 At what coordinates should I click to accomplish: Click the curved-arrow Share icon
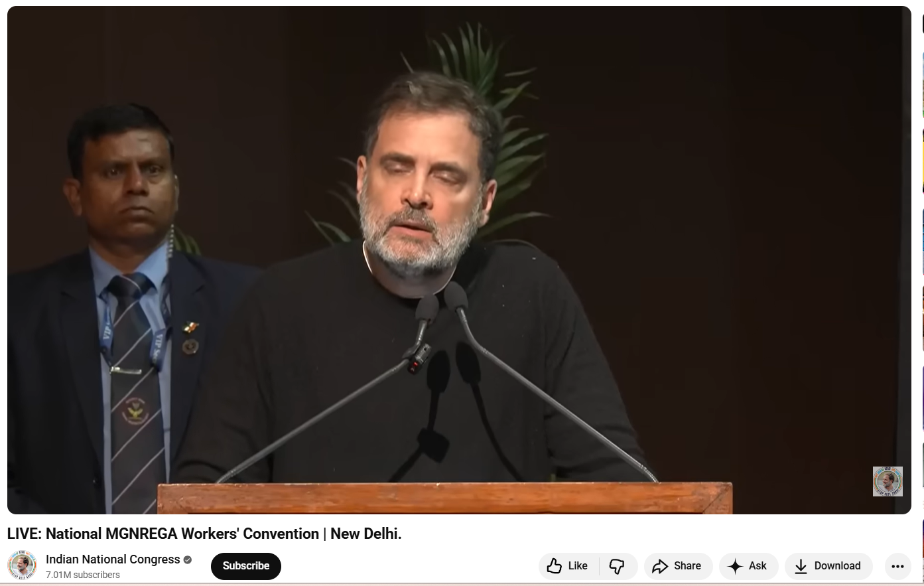(659, 566)
